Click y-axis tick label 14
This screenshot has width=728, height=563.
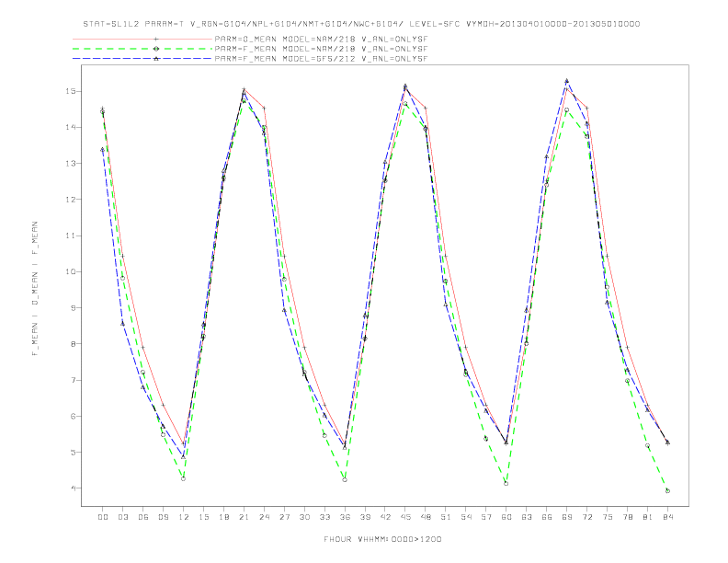(x=71, y=127)
